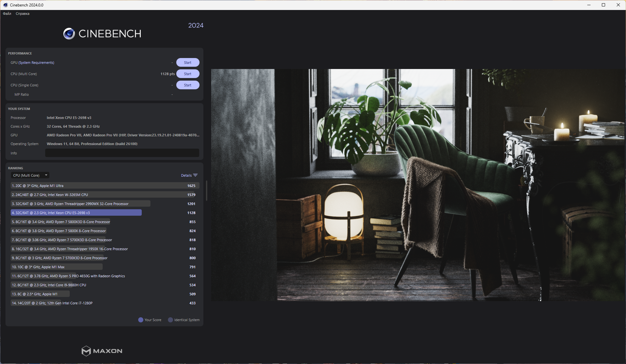Click the AMD Radeon Pro VII GPU value
Viewport: 626px width, 364px height.
point(123,135)
